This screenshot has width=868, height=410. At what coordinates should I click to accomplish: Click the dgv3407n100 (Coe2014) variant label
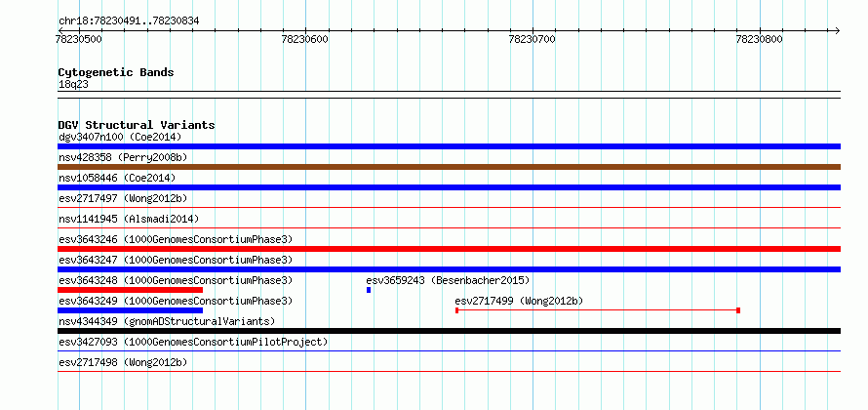120,137
